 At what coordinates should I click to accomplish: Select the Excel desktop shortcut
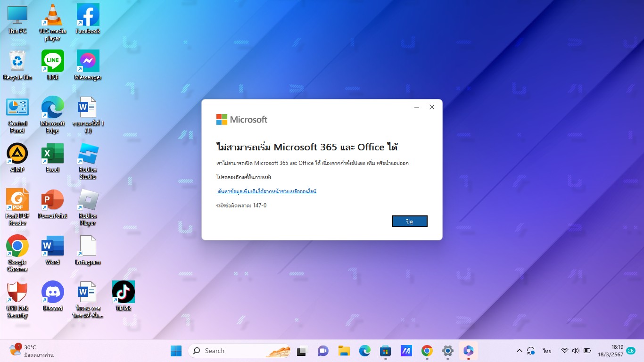coord(52,158)
